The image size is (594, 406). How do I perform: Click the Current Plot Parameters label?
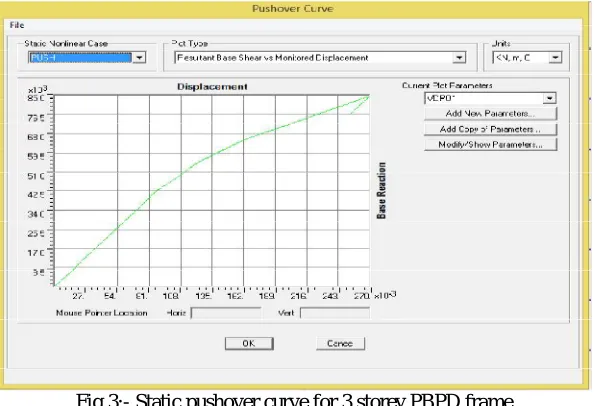(x=447, y=86)
